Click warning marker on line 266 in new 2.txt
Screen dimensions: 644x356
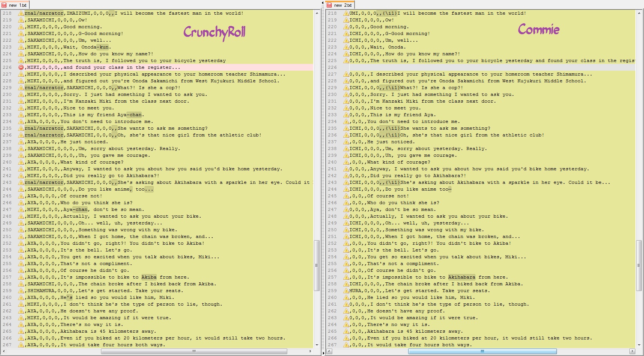tap(346, 338)
